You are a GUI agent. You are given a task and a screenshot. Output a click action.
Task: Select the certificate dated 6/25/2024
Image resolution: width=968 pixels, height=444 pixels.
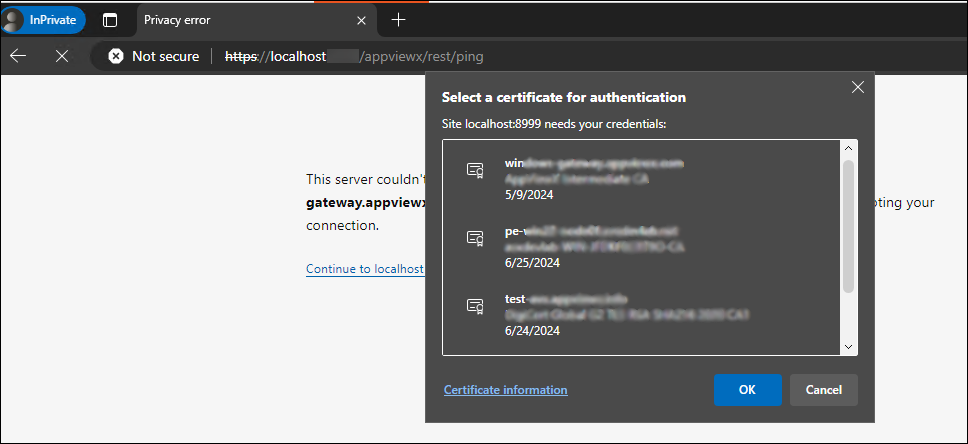point(642,247)
